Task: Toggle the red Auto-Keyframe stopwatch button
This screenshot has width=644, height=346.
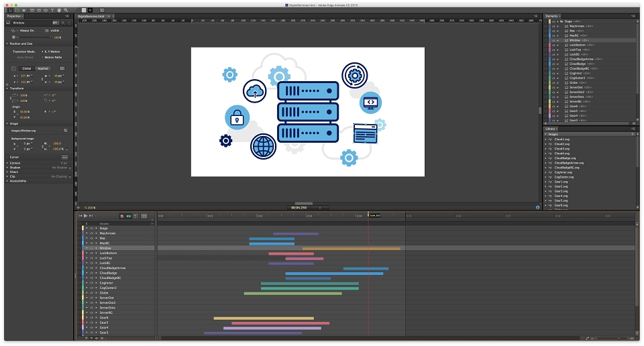Action: 122,217
